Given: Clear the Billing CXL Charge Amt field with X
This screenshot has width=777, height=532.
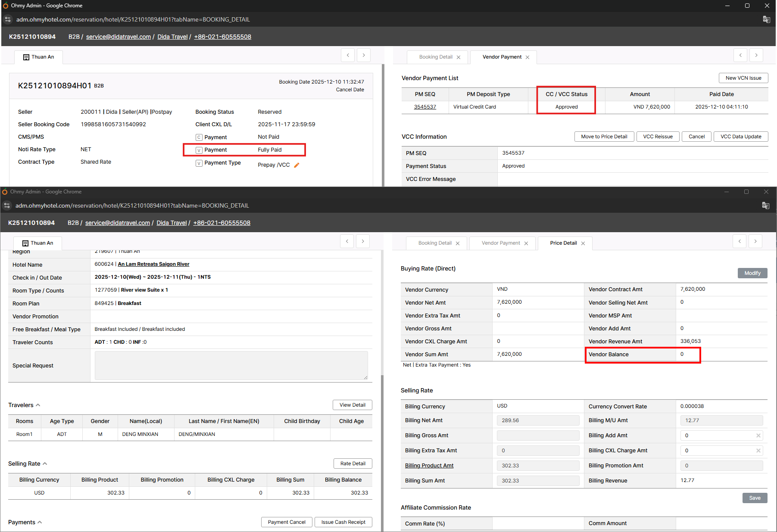Looking at the screenshot, I should [x=758, y=451].
